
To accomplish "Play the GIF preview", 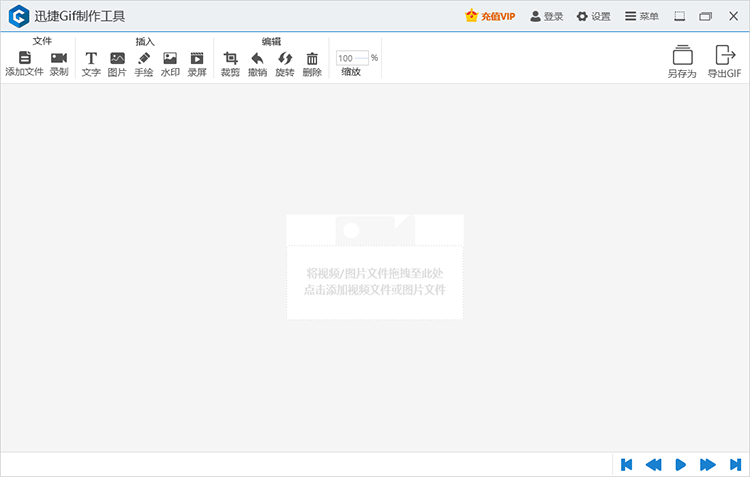I will click(x=680, y=465).
